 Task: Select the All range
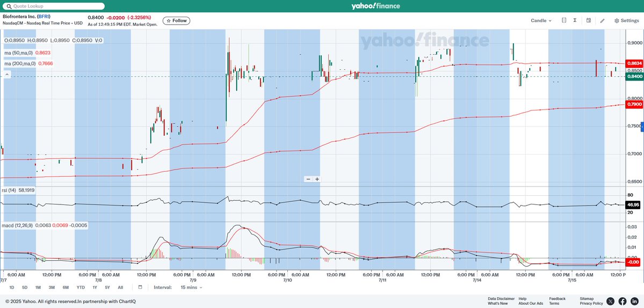[x=120, y=288]
